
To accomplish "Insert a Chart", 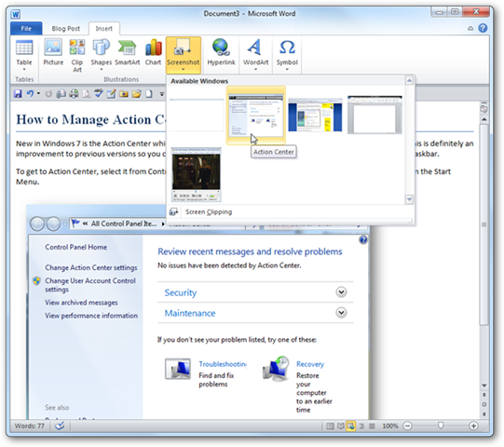I will (x=153, y=52).
